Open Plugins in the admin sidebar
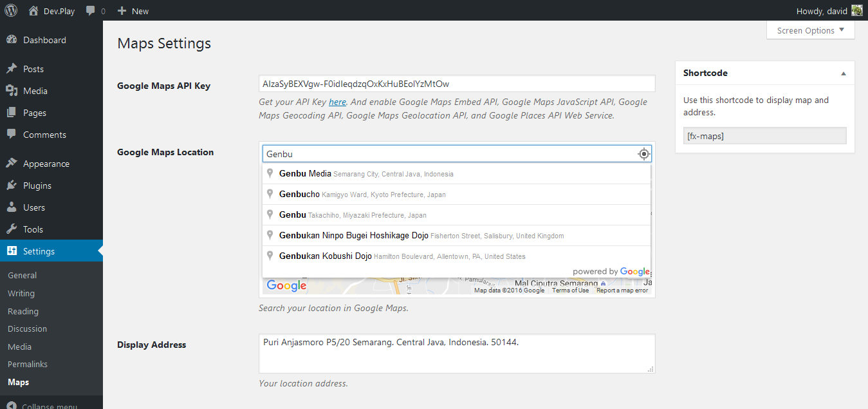Screen dimensions: 868x409 (37, 185)
